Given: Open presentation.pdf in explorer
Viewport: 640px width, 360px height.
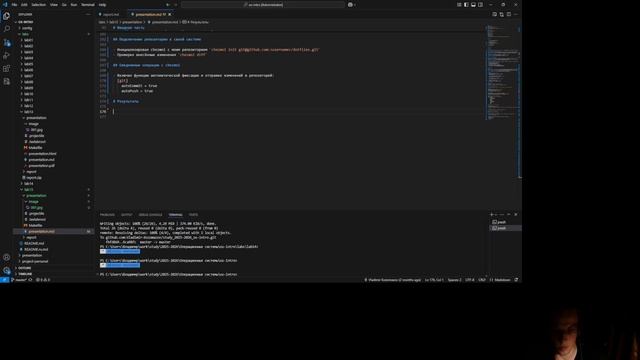Looking at the screenshot, I should 53,166.
